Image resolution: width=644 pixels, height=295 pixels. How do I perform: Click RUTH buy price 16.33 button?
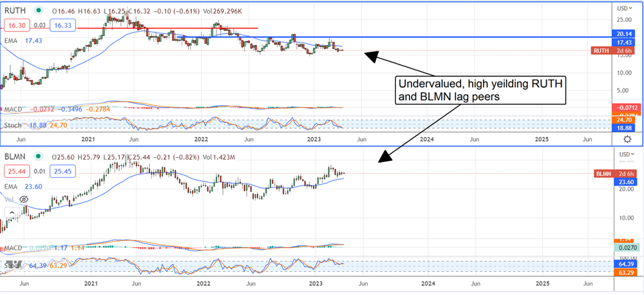click(63, 26)
